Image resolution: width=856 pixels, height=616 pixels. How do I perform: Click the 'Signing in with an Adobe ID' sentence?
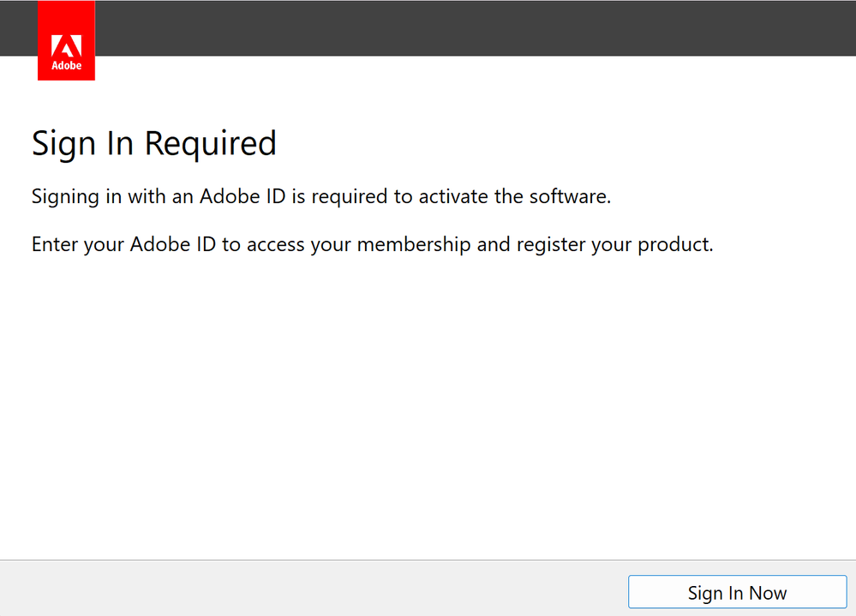point(321,196)
